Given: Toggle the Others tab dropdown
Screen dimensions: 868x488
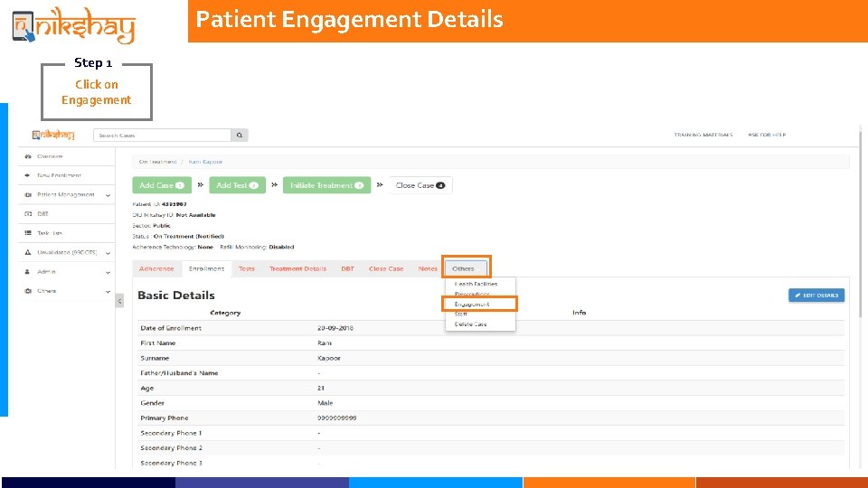Looking at the screenshot, I should pos(467,268).
